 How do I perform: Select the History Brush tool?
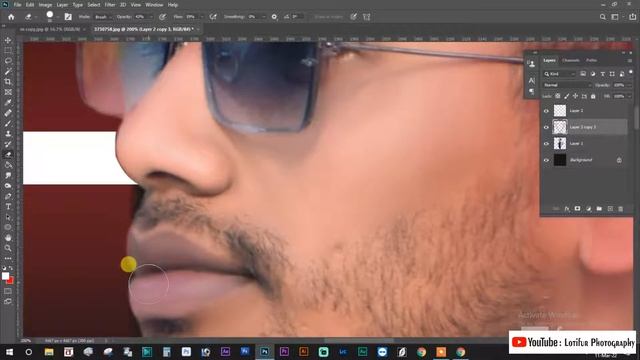coord(8,144)
